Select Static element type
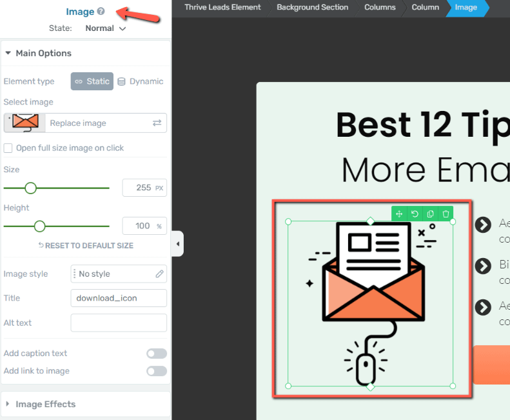Viewport: 510px width, 420px height. 92,81
